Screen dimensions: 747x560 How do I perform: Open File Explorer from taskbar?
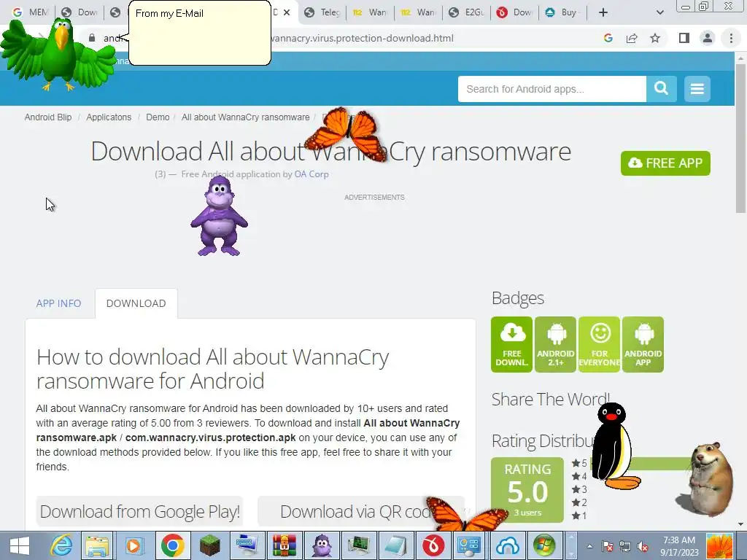click(97, 545)
